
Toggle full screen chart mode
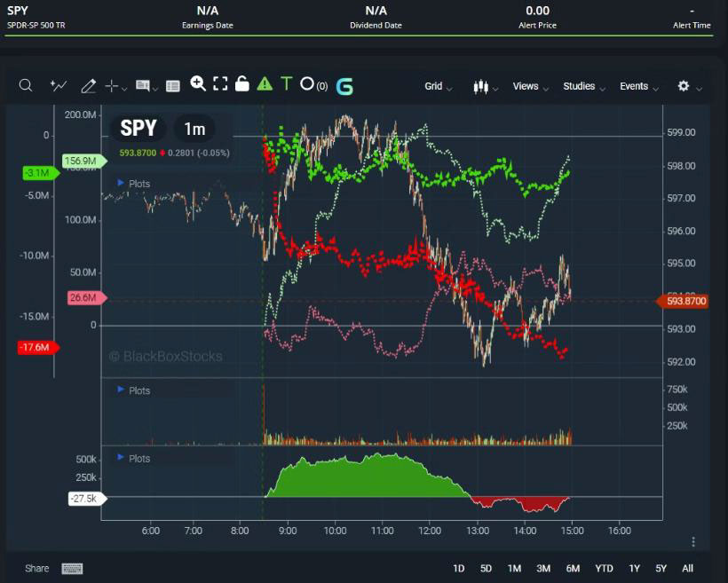point(220,84)
